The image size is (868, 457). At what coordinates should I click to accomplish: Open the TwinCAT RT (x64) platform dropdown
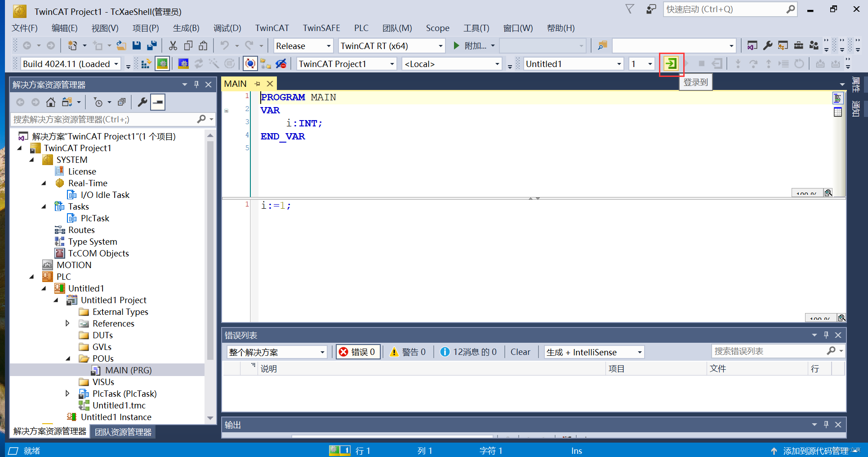(x=392, y=45)
